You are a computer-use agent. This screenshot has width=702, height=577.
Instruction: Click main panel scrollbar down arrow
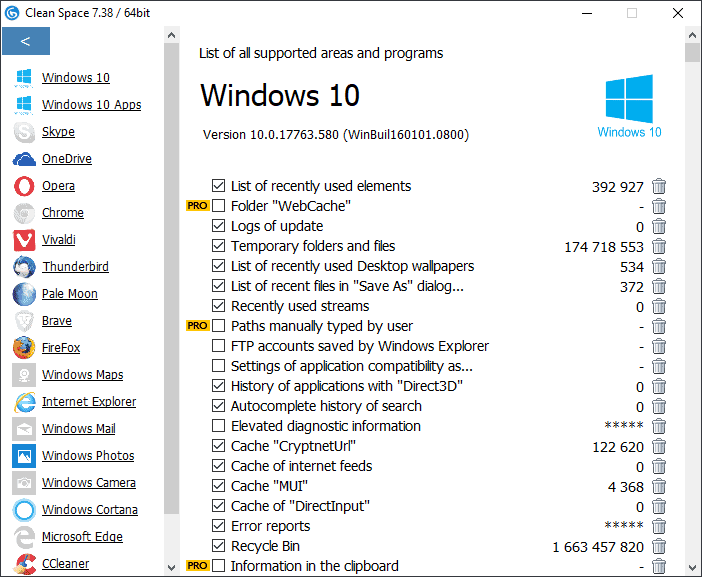(692, 567)
